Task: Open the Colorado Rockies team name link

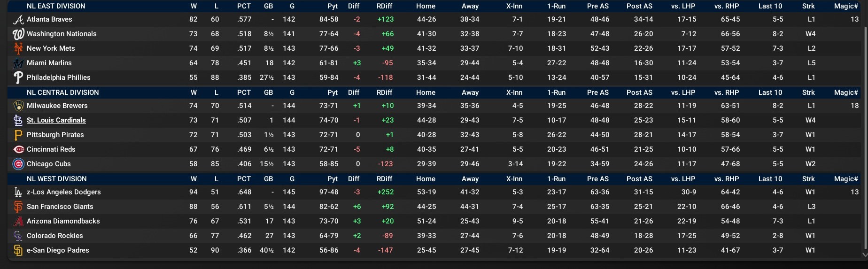Action: coord(55,236)
